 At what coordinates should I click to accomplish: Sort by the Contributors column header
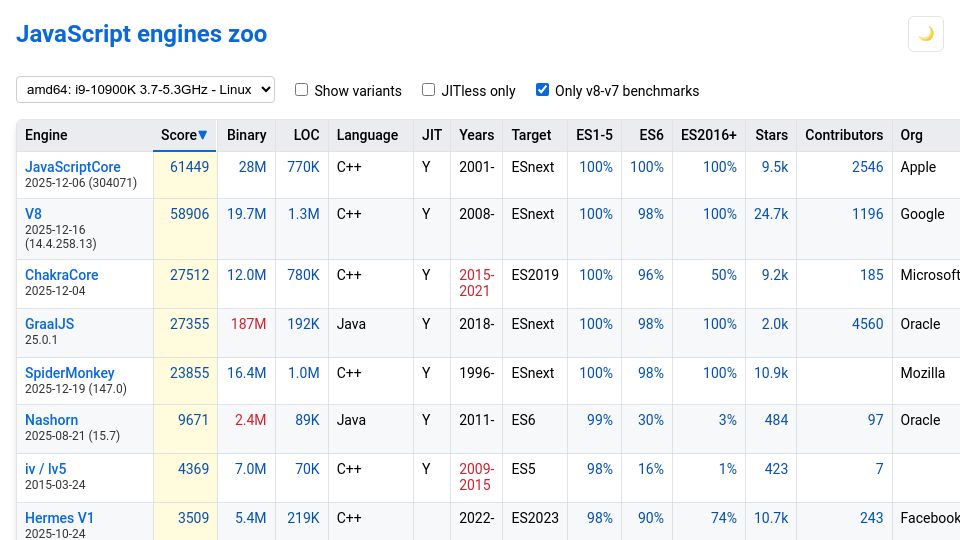[x=844, y=135]
